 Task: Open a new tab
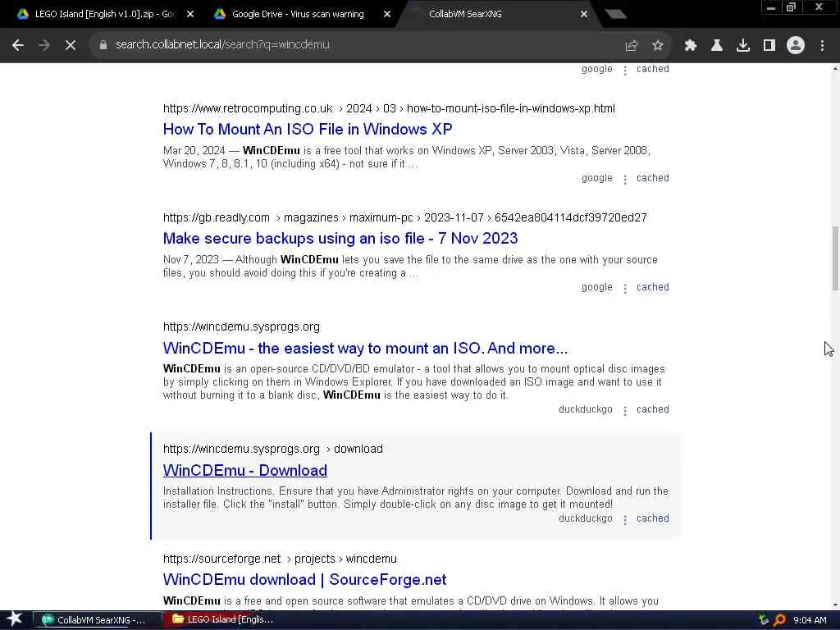point(615,15)
